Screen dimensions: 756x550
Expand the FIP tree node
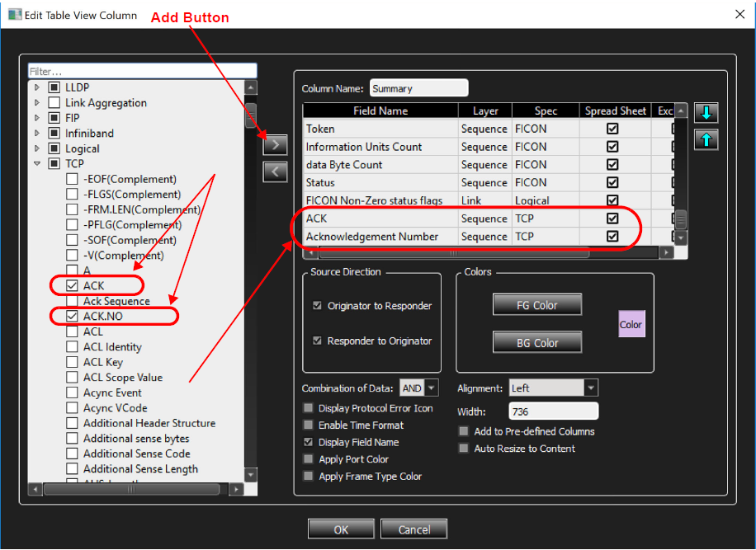click(x=37, y=118)
